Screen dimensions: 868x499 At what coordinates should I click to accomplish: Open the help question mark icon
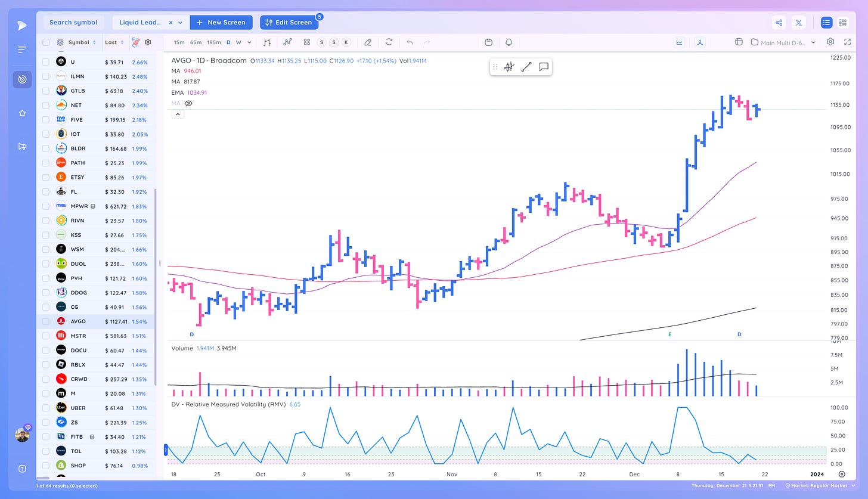pos(22,468)
